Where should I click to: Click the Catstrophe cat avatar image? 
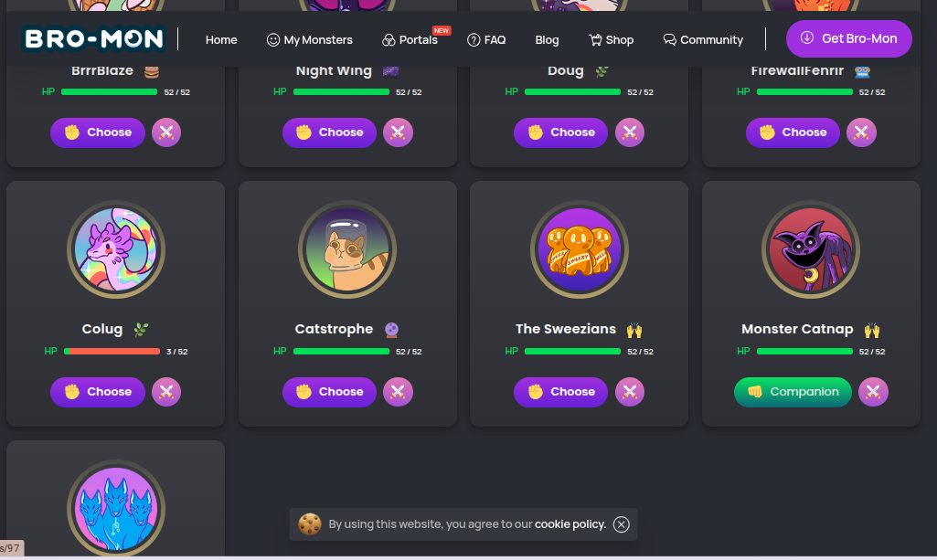[347, 249]
